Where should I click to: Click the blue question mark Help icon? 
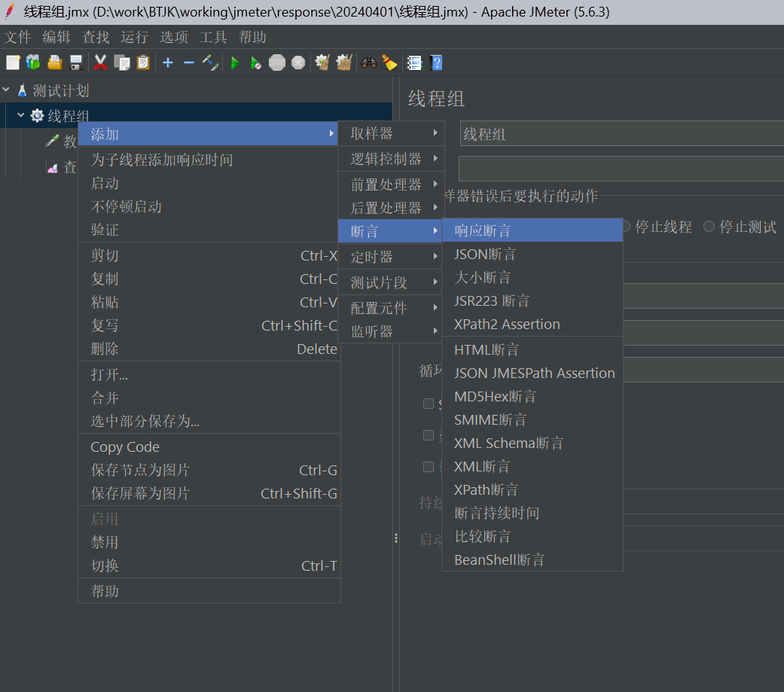pyautogui.click(x=435, y=62)
